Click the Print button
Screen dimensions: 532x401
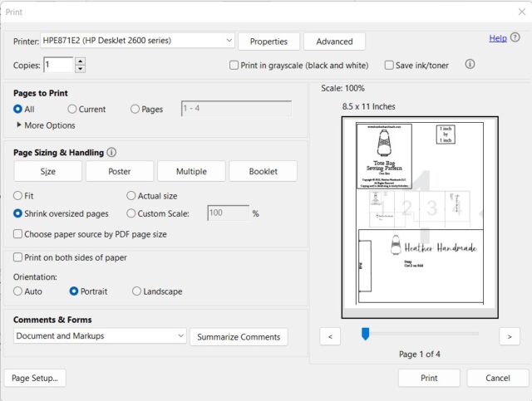click(429, 378)
